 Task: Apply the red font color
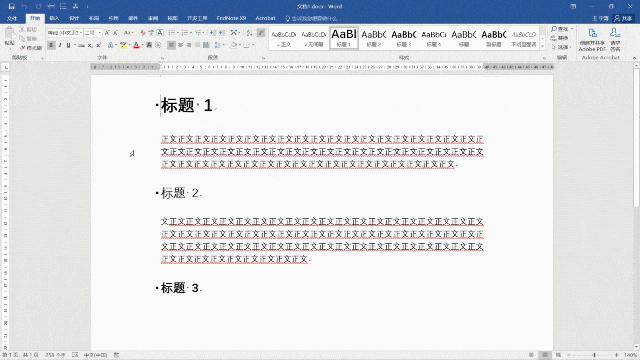(x=136, y=45)
